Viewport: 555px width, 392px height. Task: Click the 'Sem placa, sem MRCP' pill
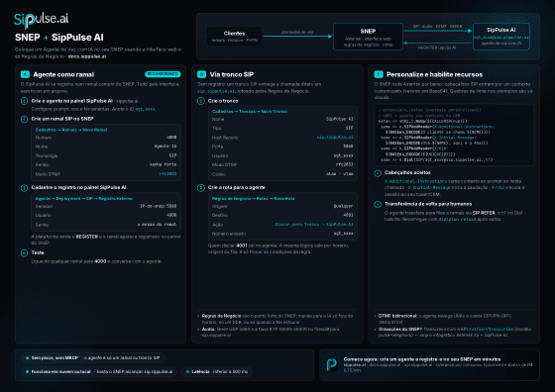[93, 357]
